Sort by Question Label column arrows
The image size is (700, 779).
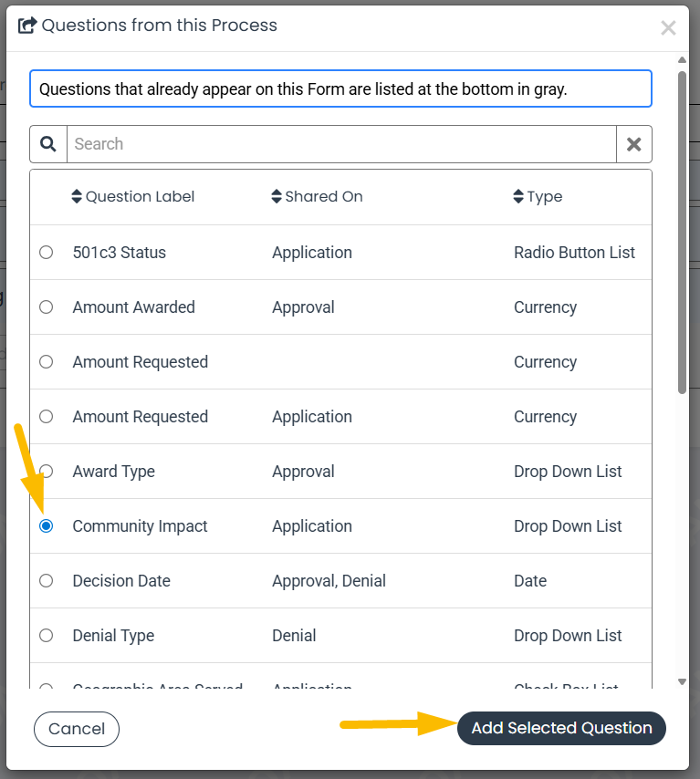(x=77, y=196)
